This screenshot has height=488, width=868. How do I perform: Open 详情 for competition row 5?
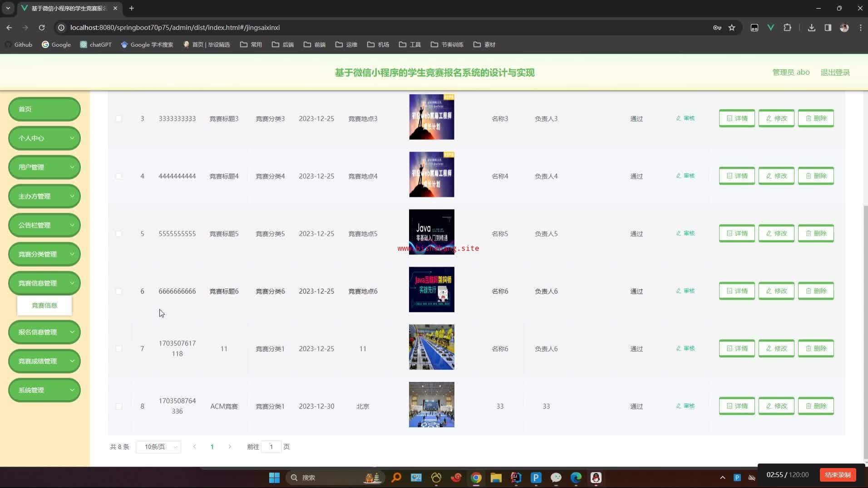[736, 234]
